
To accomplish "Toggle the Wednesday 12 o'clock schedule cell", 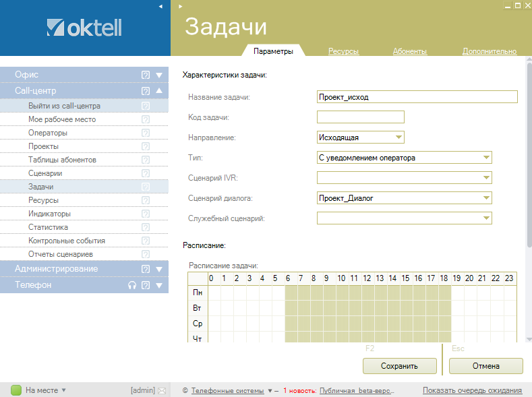I will click(x=368, y=323).
